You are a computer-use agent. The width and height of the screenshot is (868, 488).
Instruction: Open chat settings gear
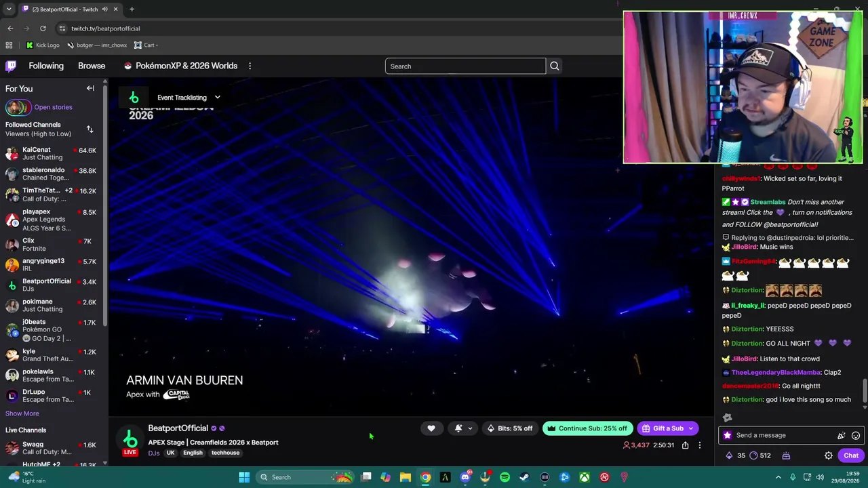pos(829,455)
